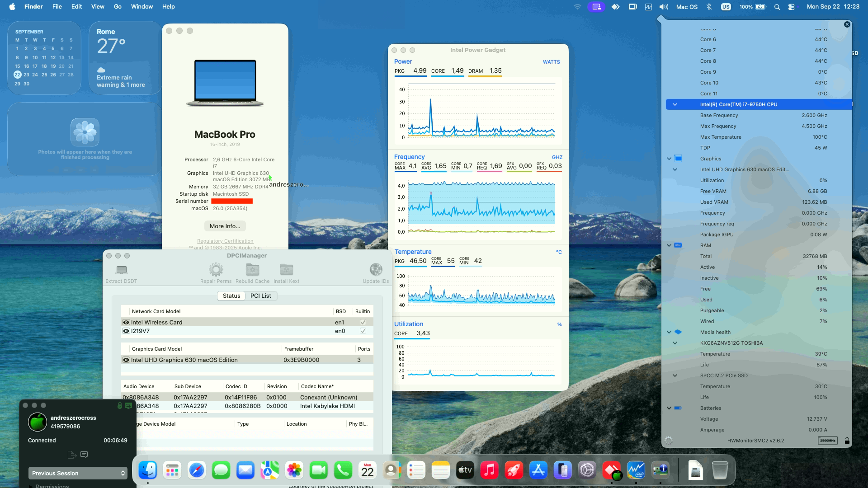Switch to PCI List tab in DPCIManager
Screen dimensions: 868x488
(x=261, y=296)
